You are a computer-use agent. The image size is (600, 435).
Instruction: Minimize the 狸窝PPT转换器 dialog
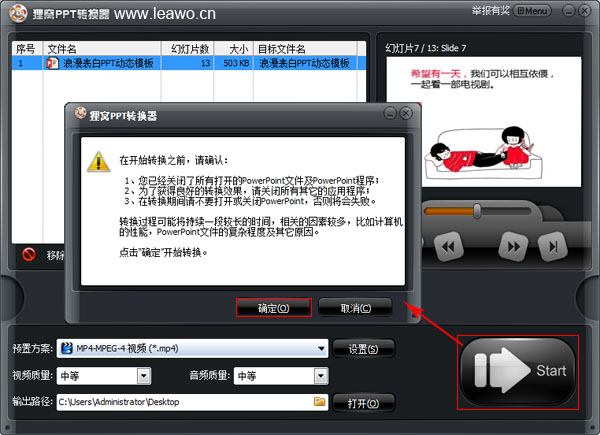click(x=390, y=113)
